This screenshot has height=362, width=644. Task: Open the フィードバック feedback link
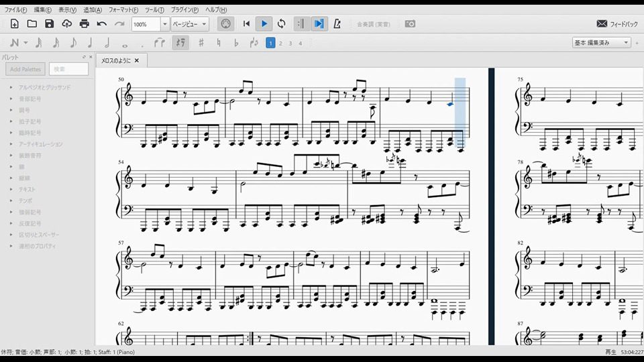pyautogui.click(x=617, y=24)
